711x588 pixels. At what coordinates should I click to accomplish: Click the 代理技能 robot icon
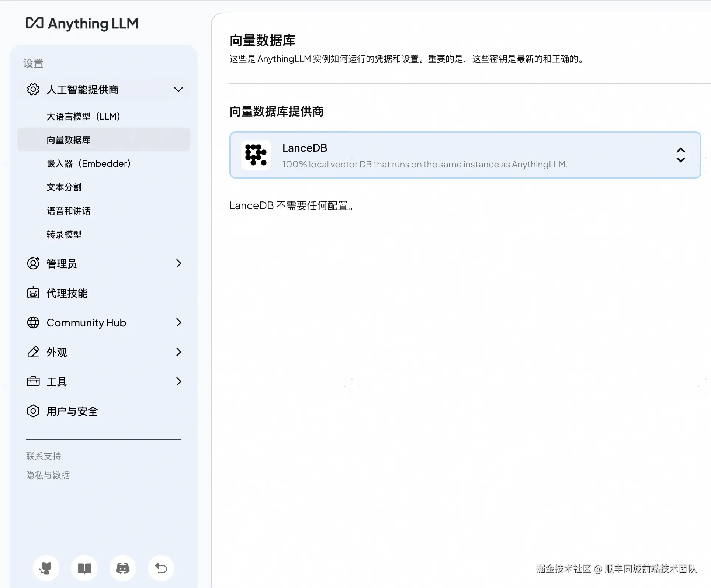point(33,293)
